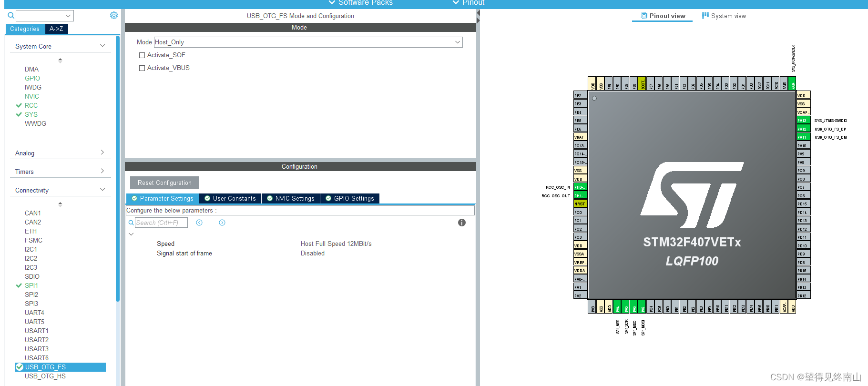The width and height of the screenshot is (868, 386).
Task: Select RCC in System Core list
Action: click(x=31, y=105)
